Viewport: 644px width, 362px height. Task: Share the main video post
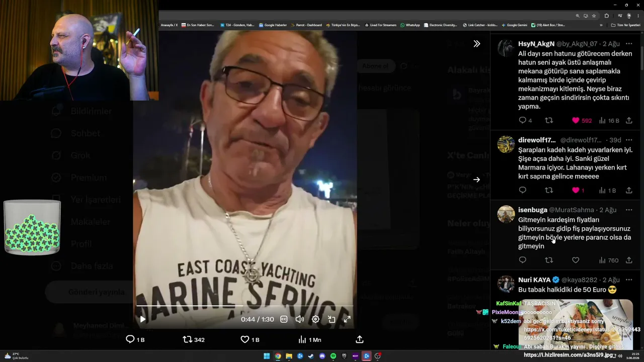[x=359, y=340]
